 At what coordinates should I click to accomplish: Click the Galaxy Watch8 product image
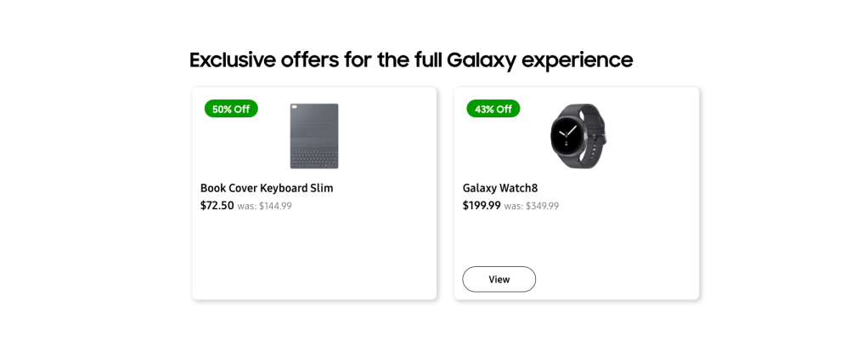(577, 136)
